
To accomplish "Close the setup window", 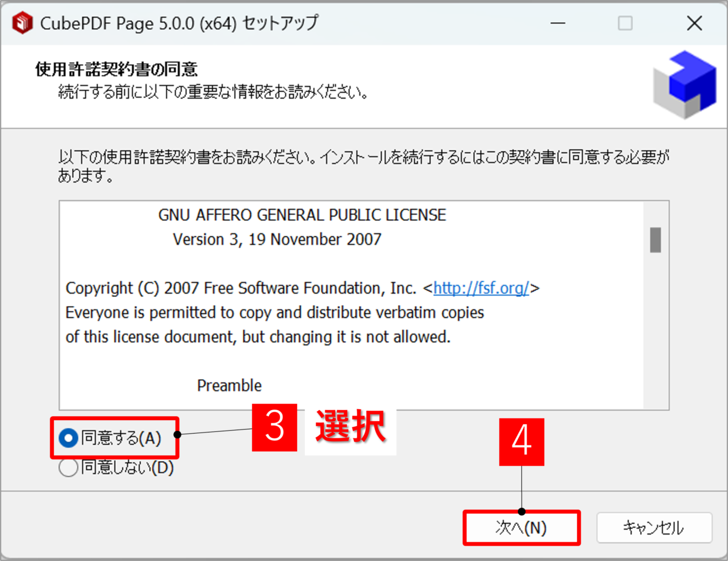I will pyautogui.click(x=695, y=23).
